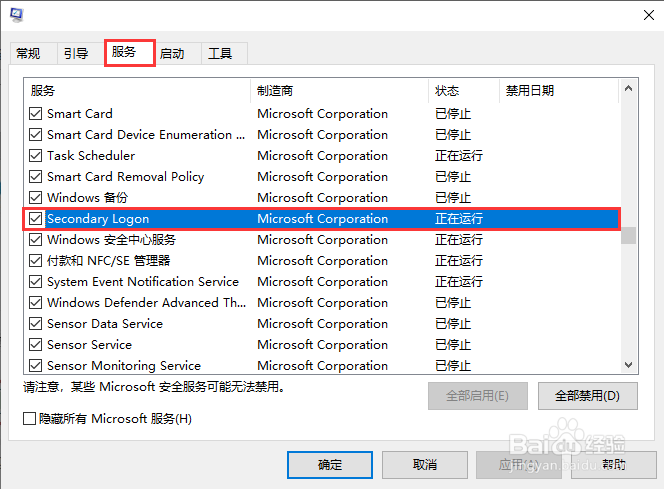Screen dimensions: 664x489
Task: Click the 全部禁用(D) button
Action: [x=588, y=396]
